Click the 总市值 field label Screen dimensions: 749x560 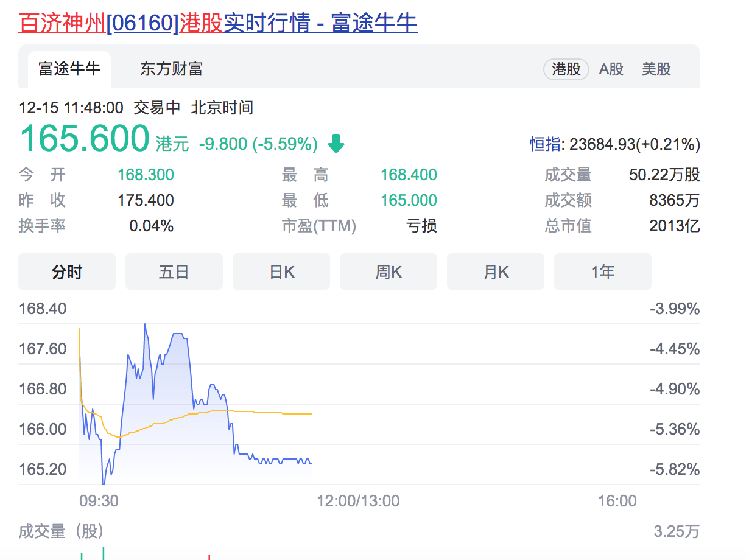pyautogui.click(x=568, y=226)
